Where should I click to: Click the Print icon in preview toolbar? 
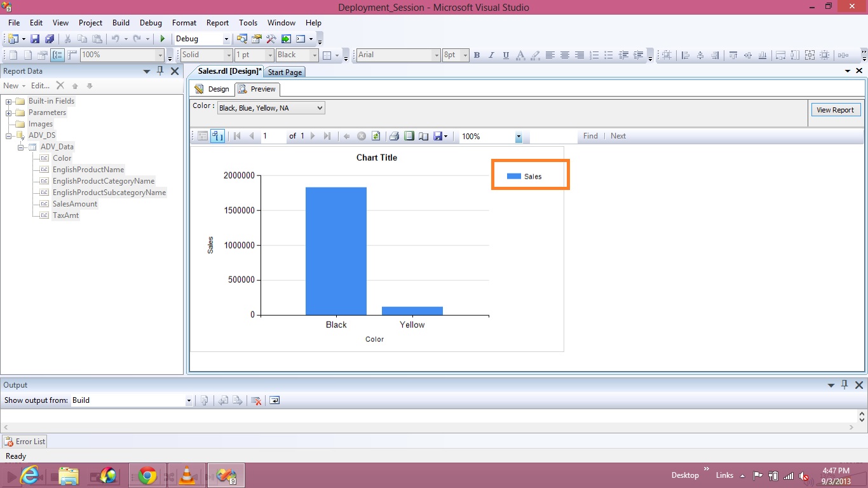394,136
